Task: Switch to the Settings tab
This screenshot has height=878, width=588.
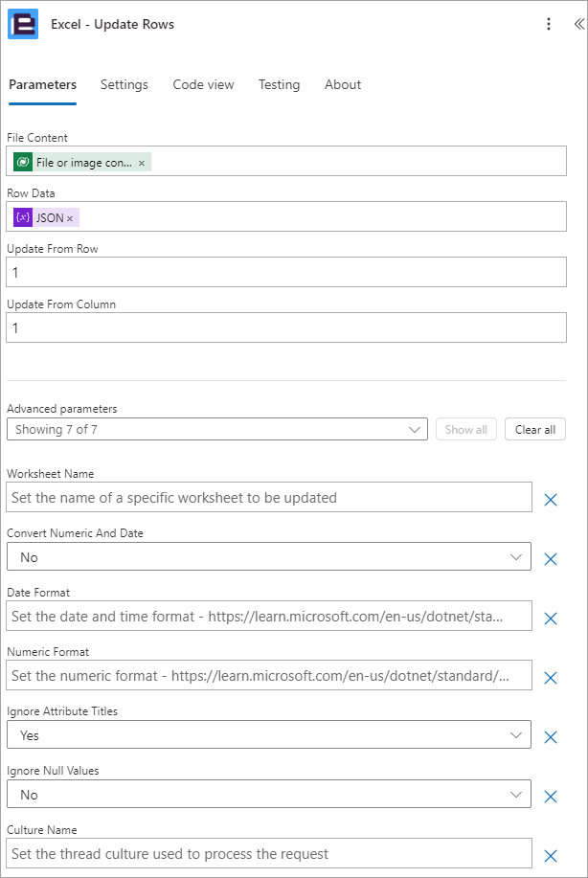Action: (x=124, y=84)
